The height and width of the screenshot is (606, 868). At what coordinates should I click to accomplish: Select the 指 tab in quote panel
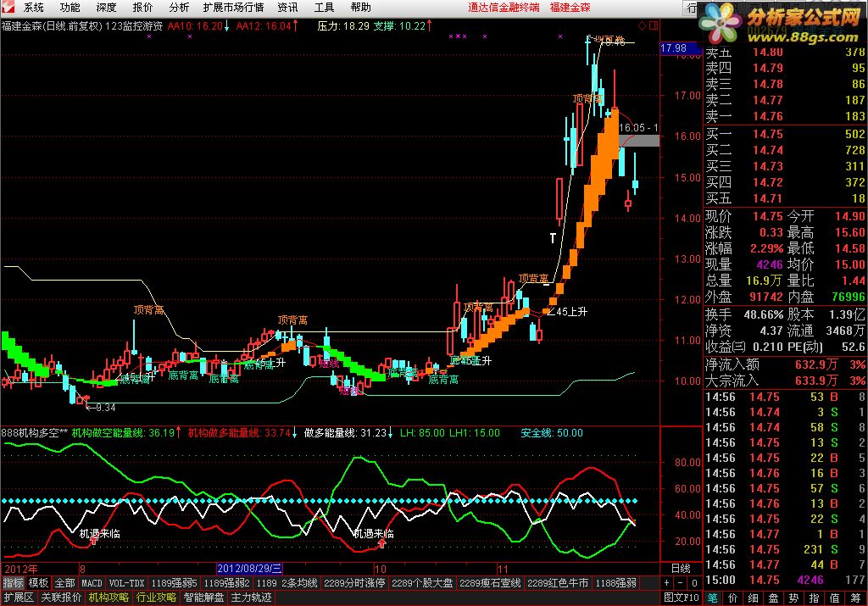click(815, 598)
